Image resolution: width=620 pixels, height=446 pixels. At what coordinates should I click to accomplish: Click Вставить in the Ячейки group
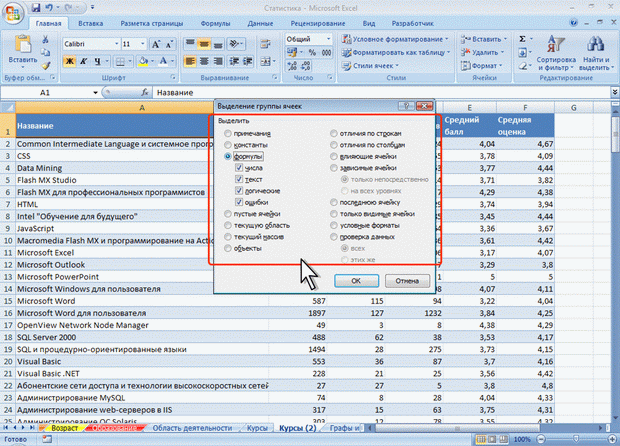click(x=483, y=39)
